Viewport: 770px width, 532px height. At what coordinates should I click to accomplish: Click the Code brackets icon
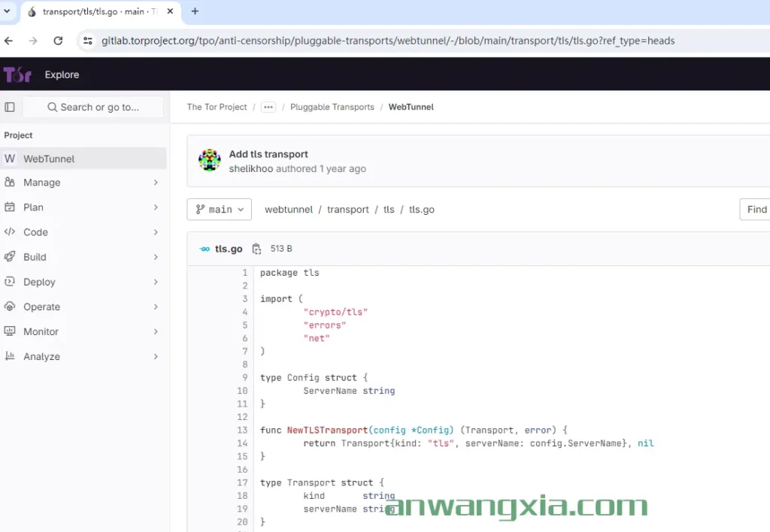tap(9, 231)
